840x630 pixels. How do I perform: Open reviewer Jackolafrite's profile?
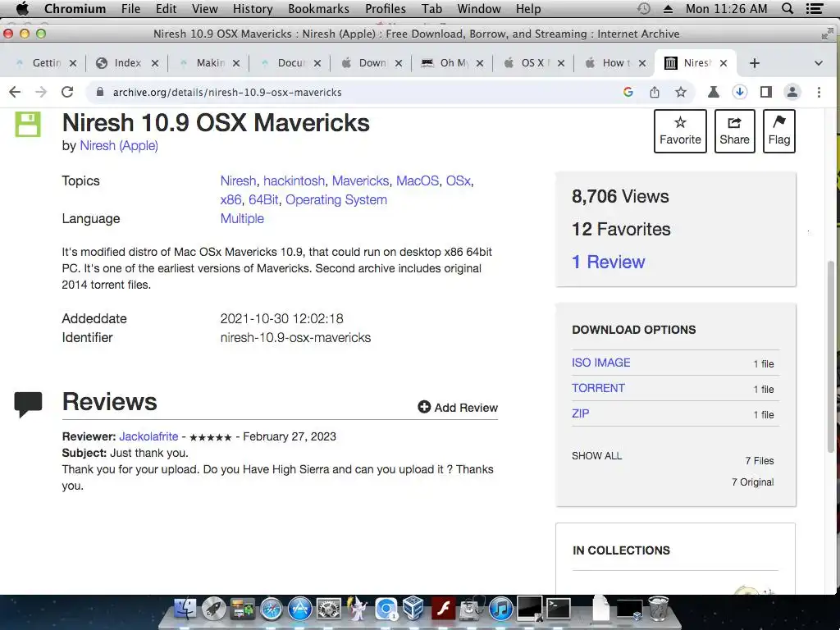pos(148,436)
